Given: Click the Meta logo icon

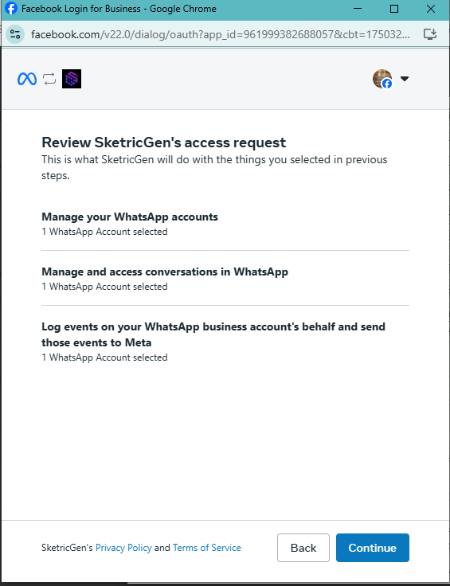Looking at the screenshot, I should (27, 79).
